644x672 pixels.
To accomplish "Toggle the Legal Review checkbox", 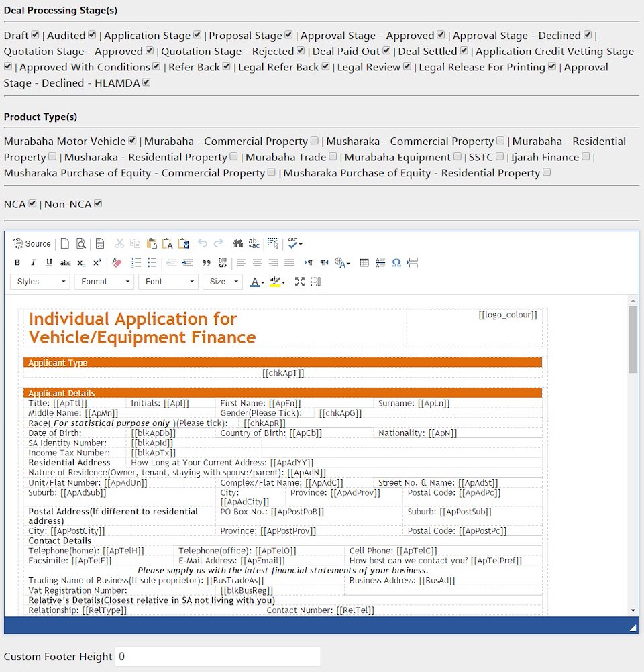I will point(407,66).
